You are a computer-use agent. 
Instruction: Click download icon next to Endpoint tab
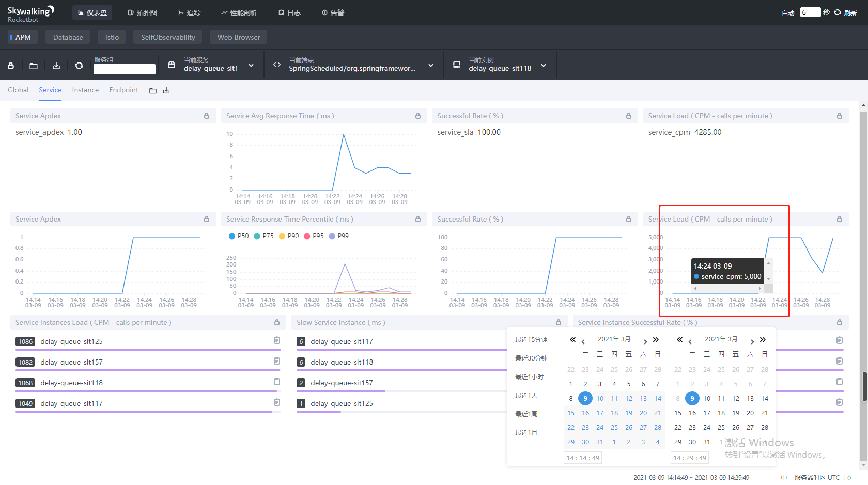166,91
